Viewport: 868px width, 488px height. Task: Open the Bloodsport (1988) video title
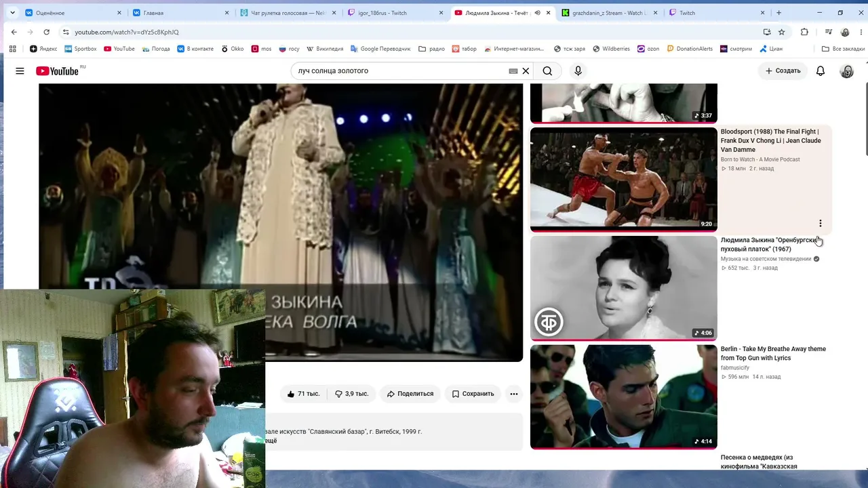[x=771, y=140]
